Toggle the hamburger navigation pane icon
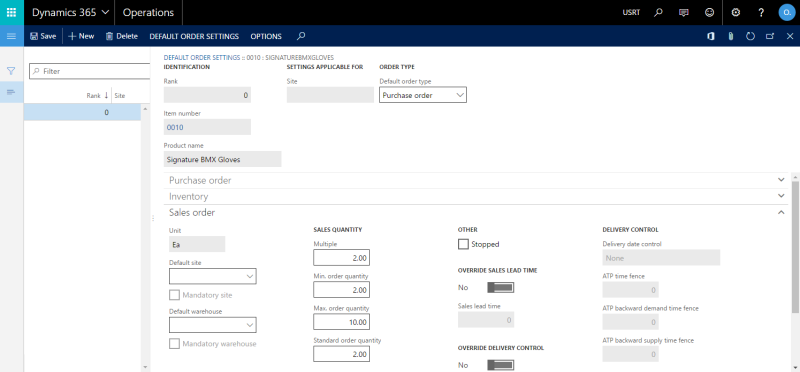 click(12, 36)
